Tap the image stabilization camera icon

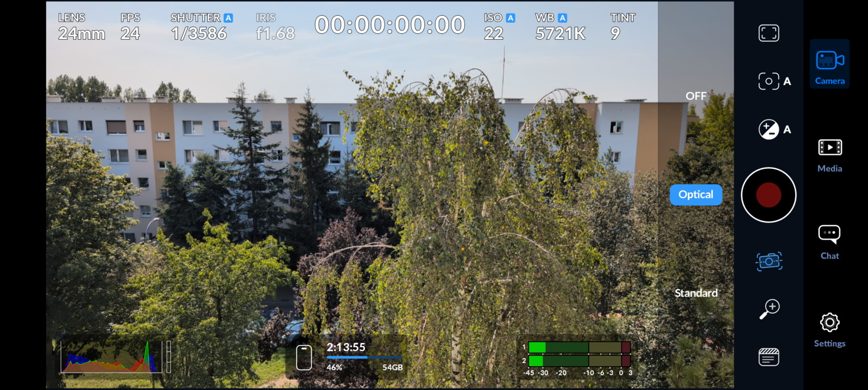769,261
